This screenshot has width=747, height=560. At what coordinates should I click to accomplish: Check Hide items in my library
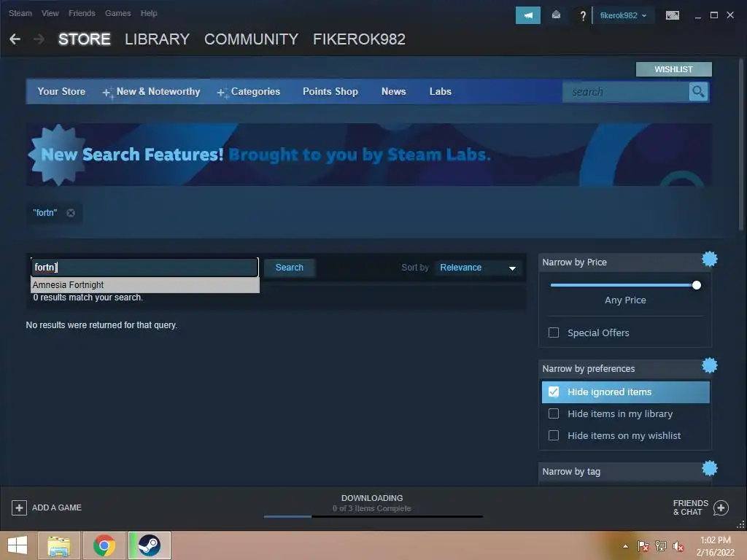tap(554, 413)
